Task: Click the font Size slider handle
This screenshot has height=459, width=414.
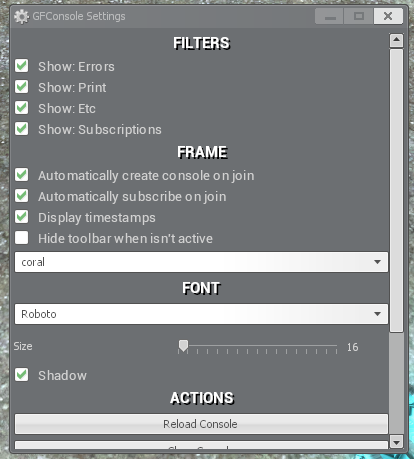Action: click(x=183, y=346)
